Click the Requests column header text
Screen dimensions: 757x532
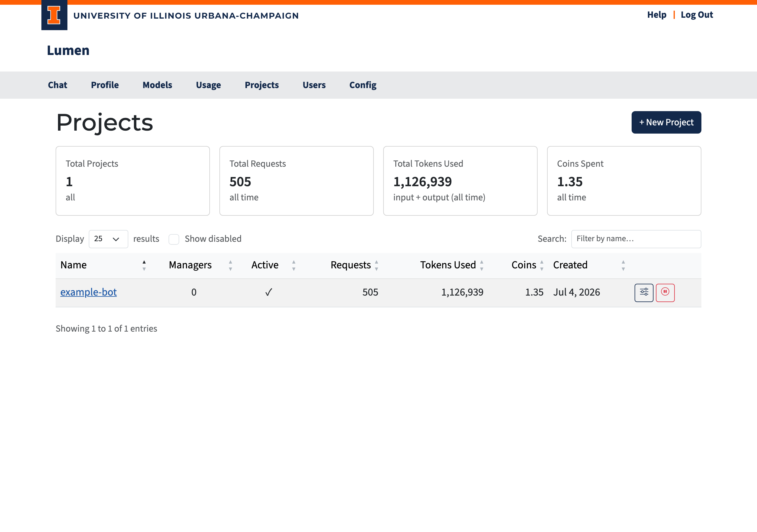click(x=351, y=265)
